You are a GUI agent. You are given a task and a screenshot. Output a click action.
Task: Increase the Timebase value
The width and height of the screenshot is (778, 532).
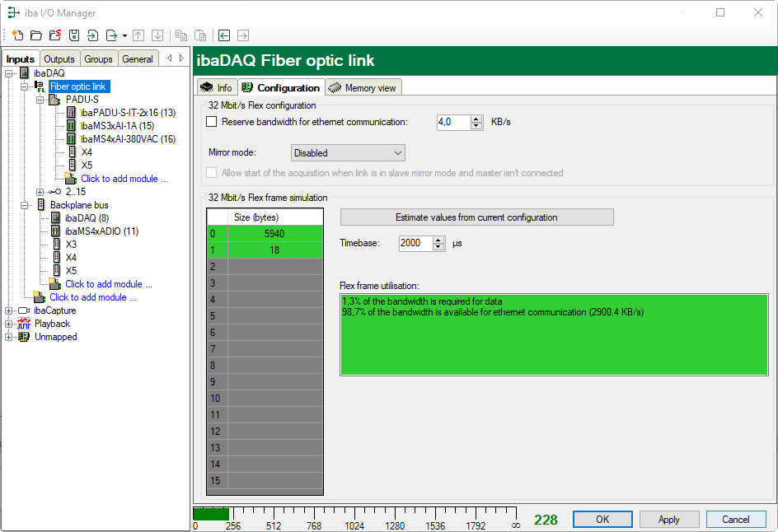(438, 240)
